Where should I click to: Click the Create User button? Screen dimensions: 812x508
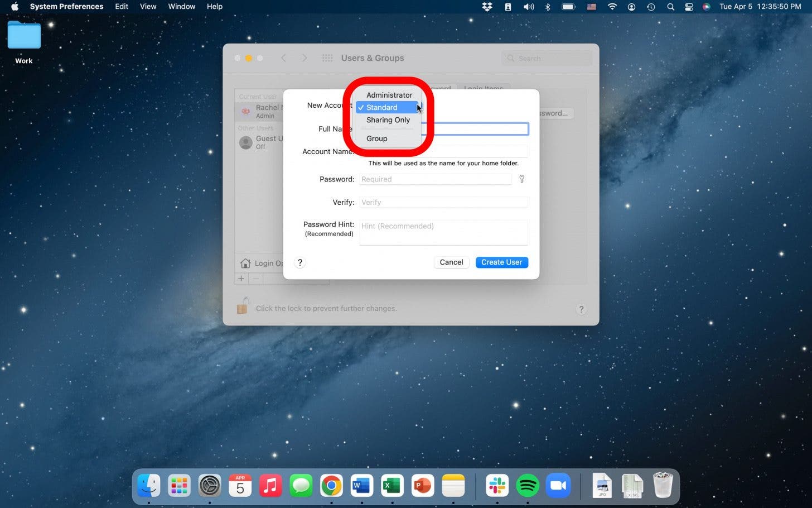coord(501,262)
